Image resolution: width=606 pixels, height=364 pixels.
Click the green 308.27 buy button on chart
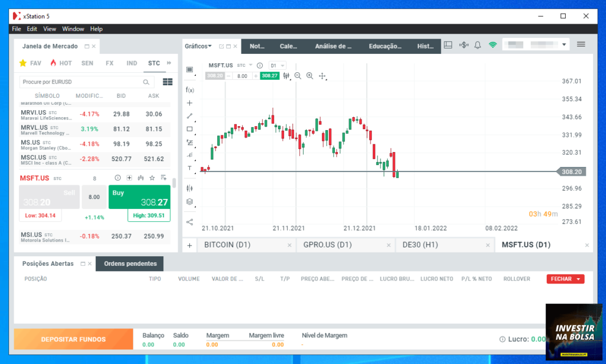[x=269, y=76]
